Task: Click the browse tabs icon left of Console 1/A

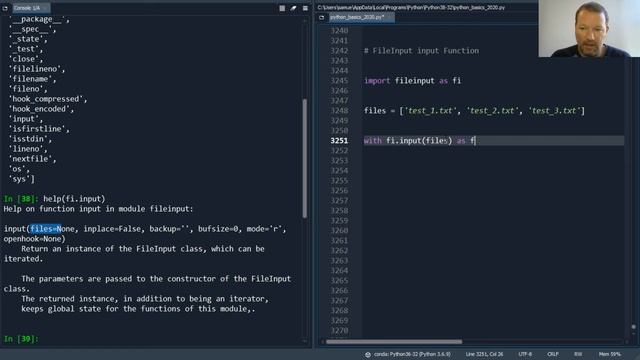Action: pos(5,8)
